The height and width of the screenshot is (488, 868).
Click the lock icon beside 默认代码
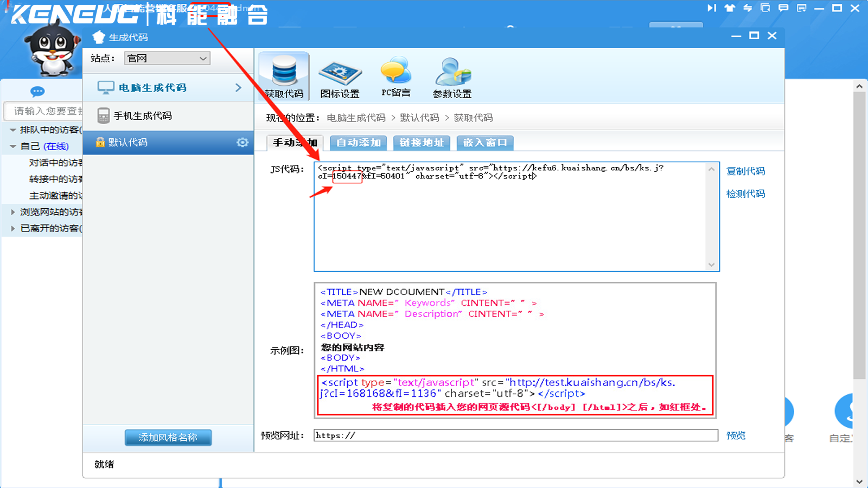click(x=100, y=142)
